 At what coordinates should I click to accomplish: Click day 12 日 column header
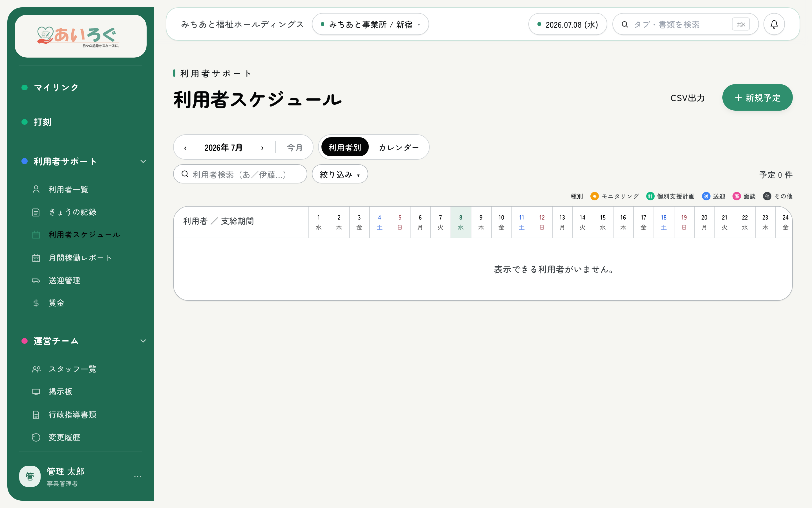[542, 222]
